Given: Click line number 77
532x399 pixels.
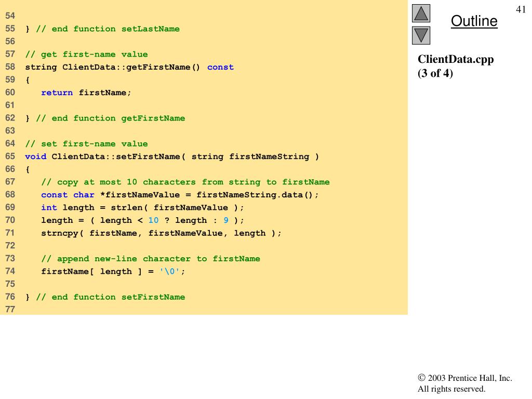Looking at the screenshot, I should coord(10,309).
